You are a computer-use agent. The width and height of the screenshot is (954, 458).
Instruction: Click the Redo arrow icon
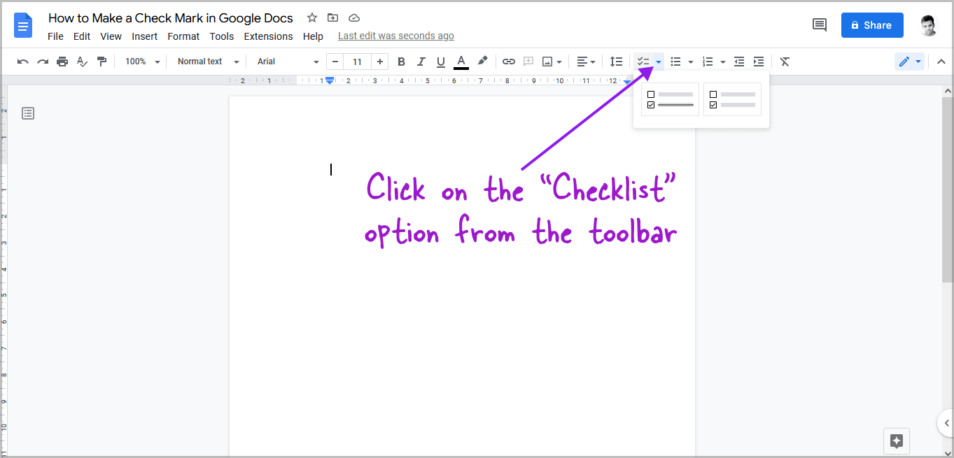tap(43, 61)
